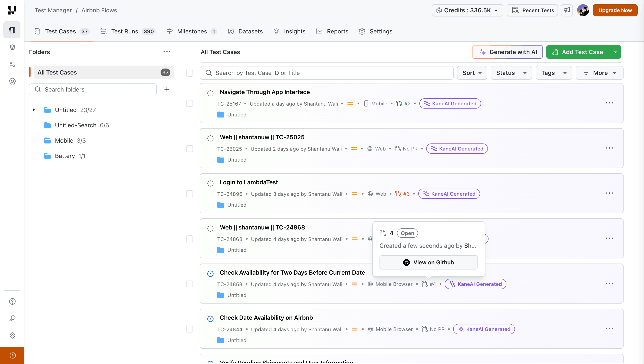Open the help question mark icon
This screenshot has width=644, height=364.
click(x=12, y=301)
